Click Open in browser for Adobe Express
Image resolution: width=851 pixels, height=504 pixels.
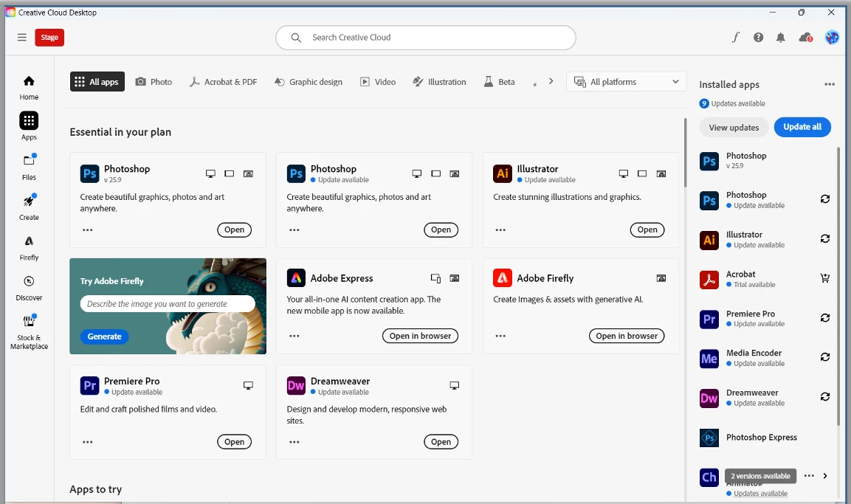[x=420, y=336]
